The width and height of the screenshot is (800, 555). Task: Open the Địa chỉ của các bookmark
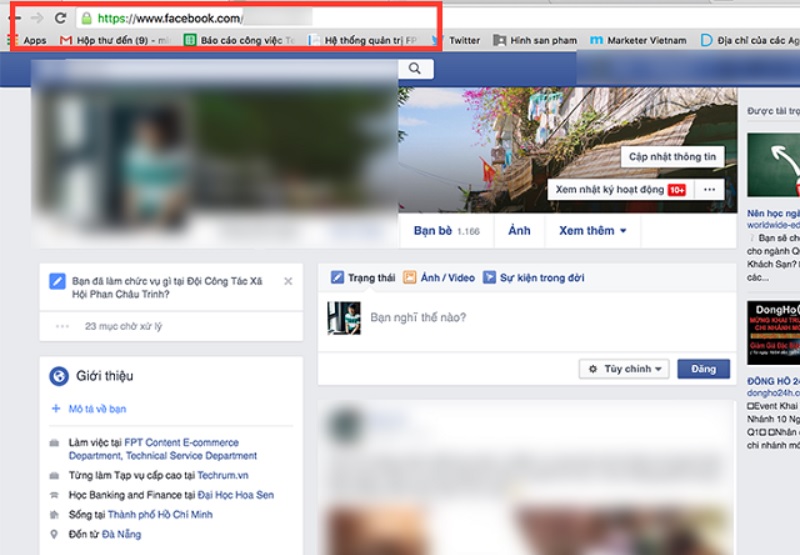(750, 40)
